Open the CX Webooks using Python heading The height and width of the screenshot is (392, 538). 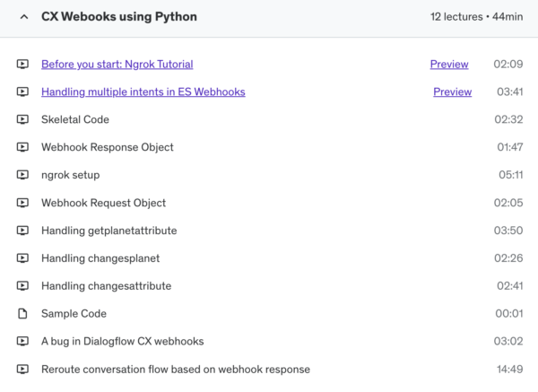[119, 16]
